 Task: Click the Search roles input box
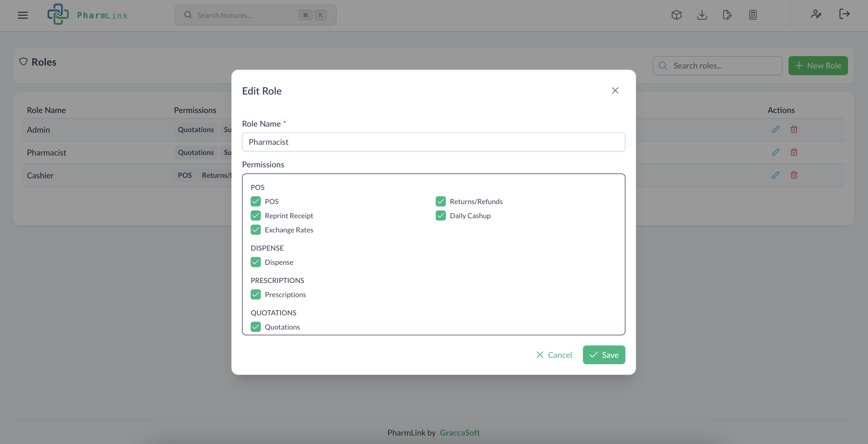[x=717, y=65]
